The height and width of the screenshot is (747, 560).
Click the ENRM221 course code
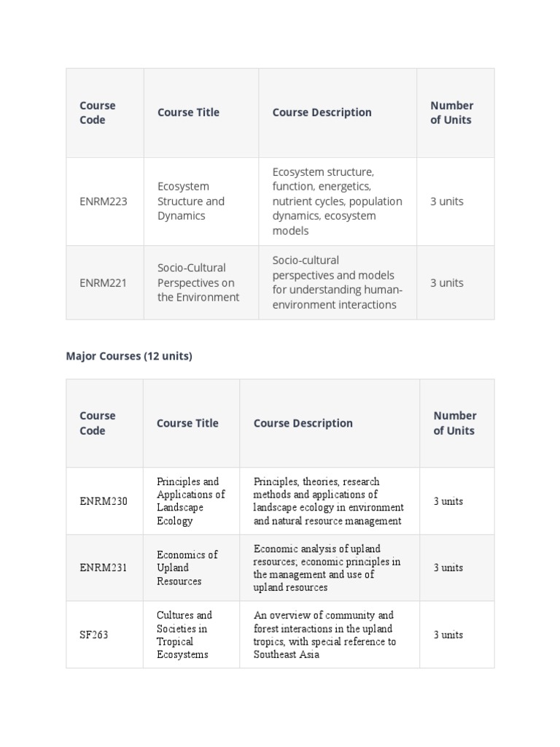coord(103,283)
